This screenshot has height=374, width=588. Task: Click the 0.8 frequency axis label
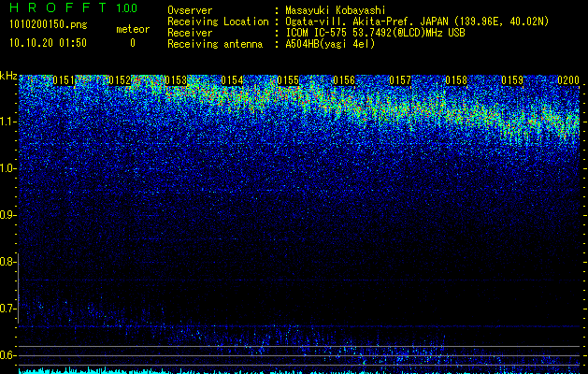7,262
